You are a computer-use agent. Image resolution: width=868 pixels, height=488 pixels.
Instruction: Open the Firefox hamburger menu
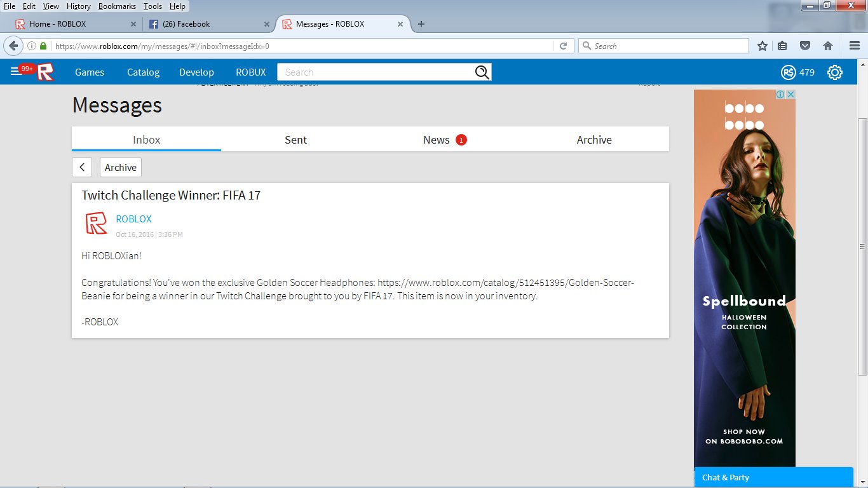(855, 46)
